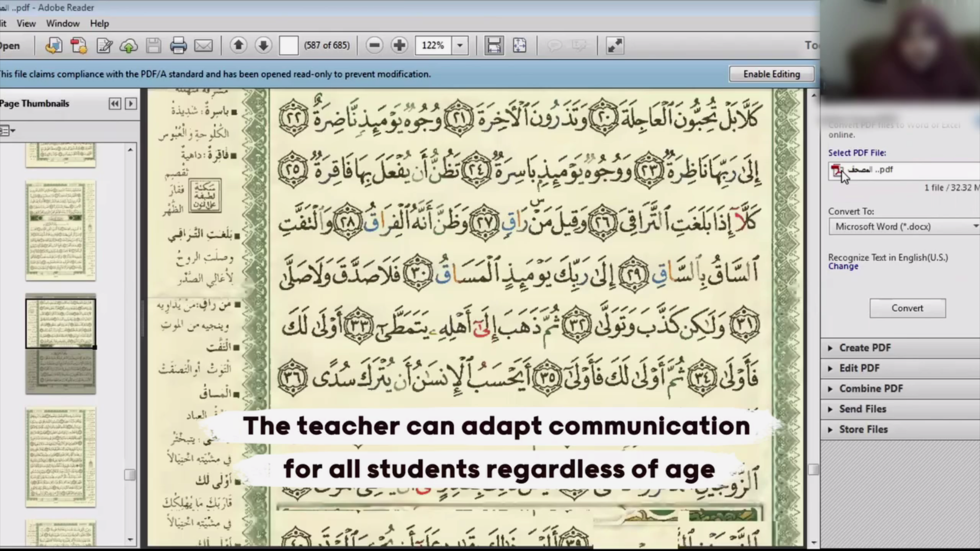Print the document using the printer icon
The height and width of the screenshot is (551, 980).
pos(178,46)
